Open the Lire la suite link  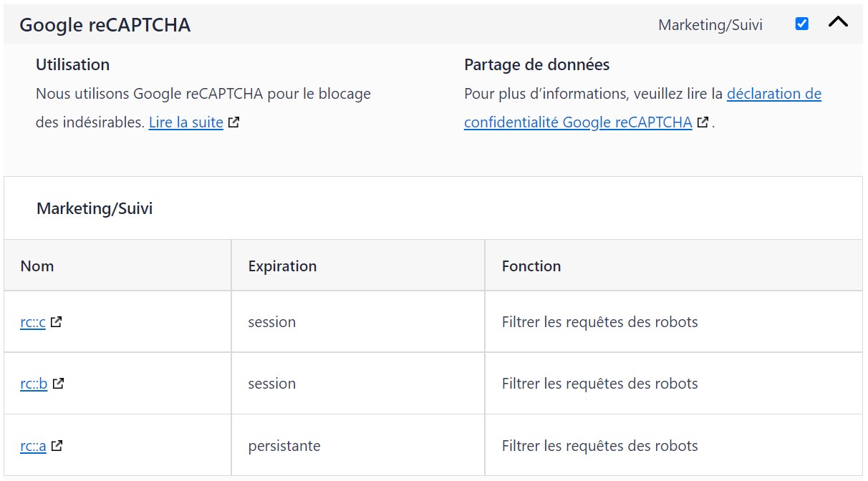click(186, 122)
